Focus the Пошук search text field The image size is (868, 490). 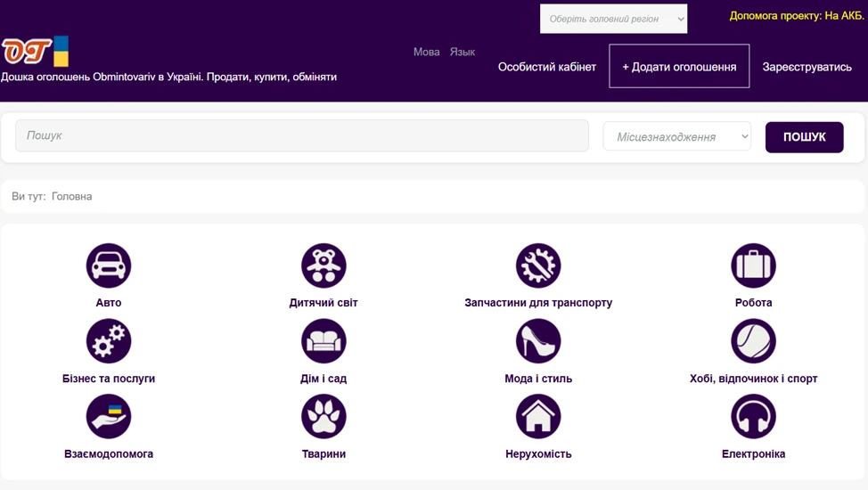(301, 135)
